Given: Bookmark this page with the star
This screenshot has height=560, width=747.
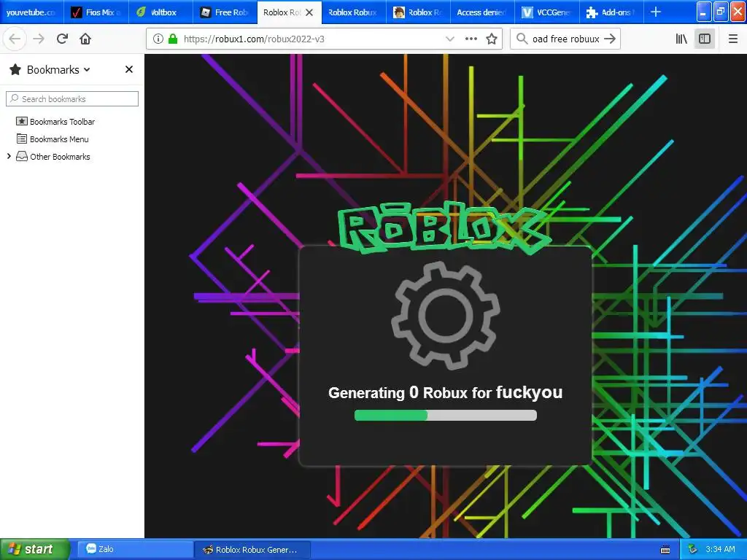Looking at the screenshot, I should (x=492, y=39).
